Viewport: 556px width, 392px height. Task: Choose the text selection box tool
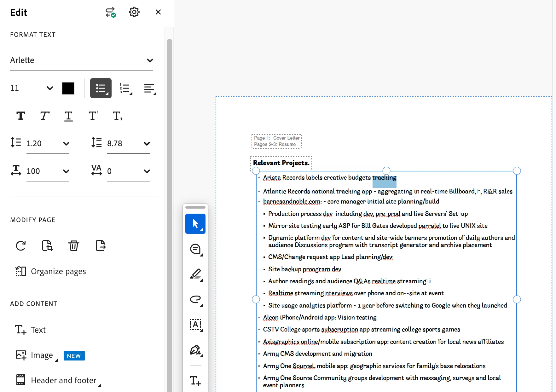pyautogui.click(x=195, y=325)
